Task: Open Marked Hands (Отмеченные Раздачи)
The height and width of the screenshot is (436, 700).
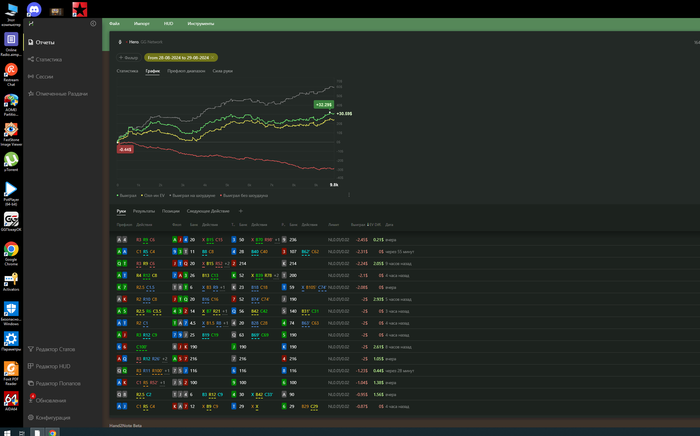Action: [x=62, y=93]
